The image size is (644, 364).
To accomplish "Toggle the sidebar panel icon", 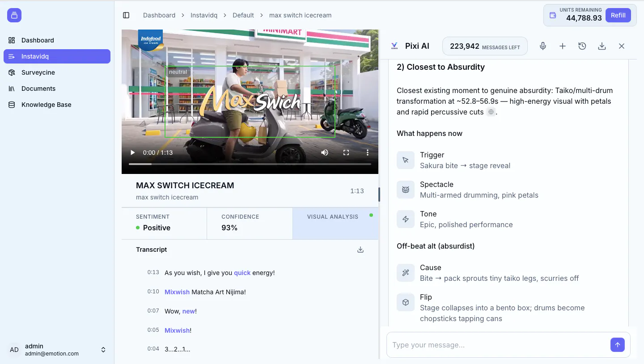I will coord(126,15).
